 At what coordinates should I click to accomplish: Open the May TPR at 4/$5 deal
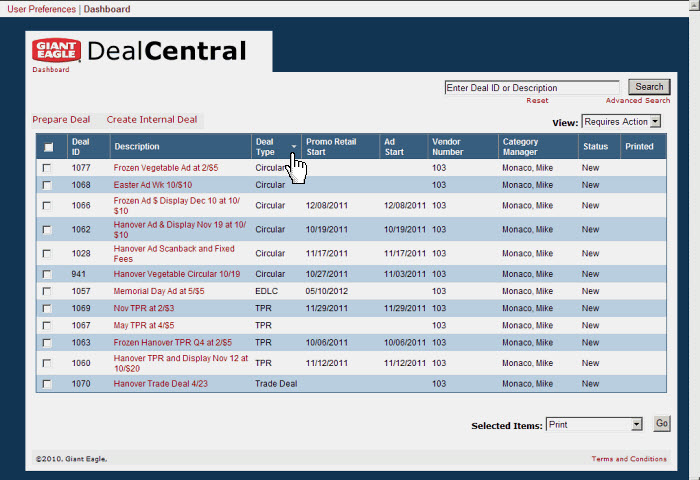tap(144, 326)
